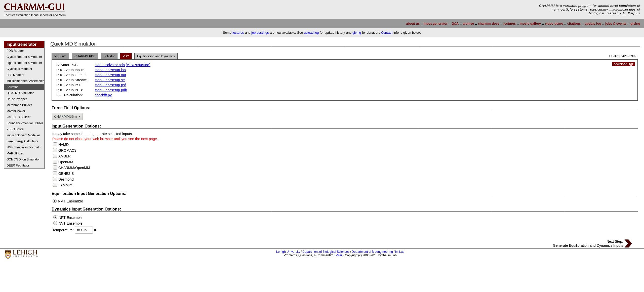Open input generator in top menu
The width and height of the screenshot is (644, 292).
pyautogui.click(x=435, y=24)
